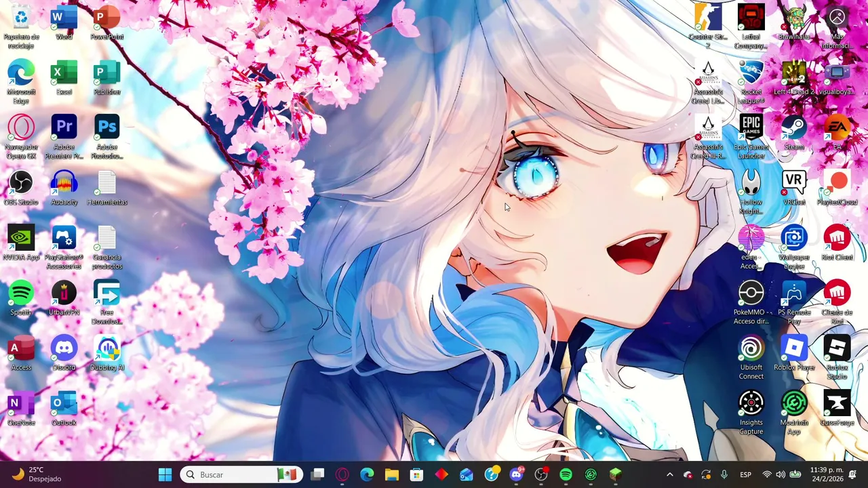Select the Publisher desktop icon
868x488 pixels.
point(106,77)
